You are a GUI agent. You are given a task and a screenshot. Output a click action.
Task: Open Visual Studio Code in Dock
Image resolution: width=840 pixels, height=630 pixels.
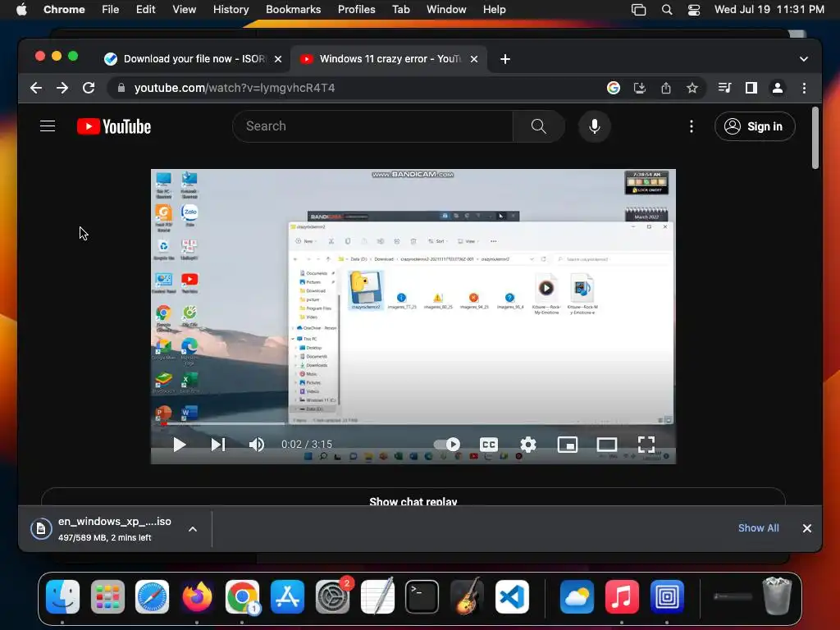click(x=512, y=596)
